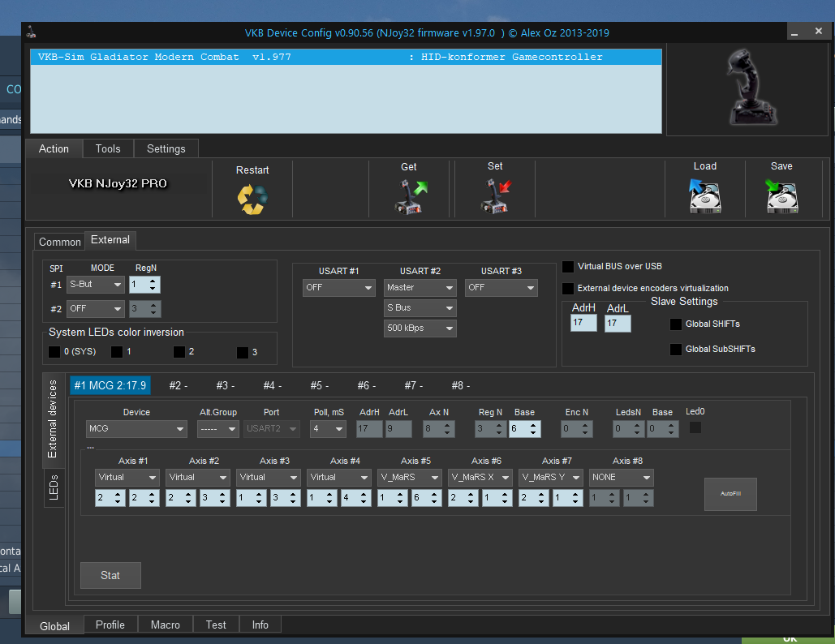Click the Enc N stepper
This screenshot has height=644, width=835.
577,429
